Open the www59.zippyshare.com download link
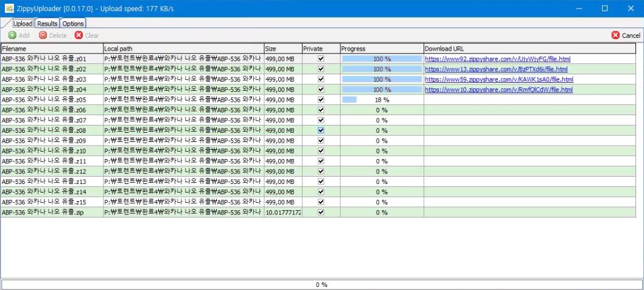The height and width of the screenshot is (290, 644). click(x=499, y=79)
